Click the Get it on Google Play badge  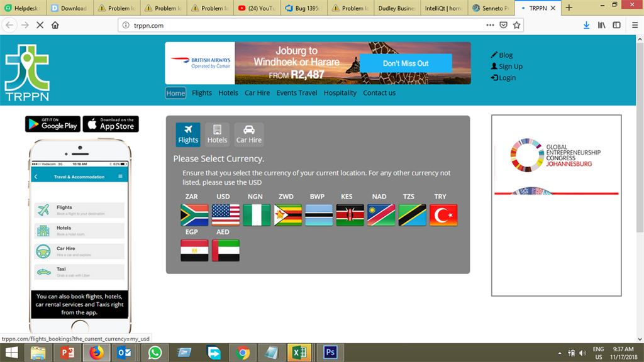coord(53,124)
